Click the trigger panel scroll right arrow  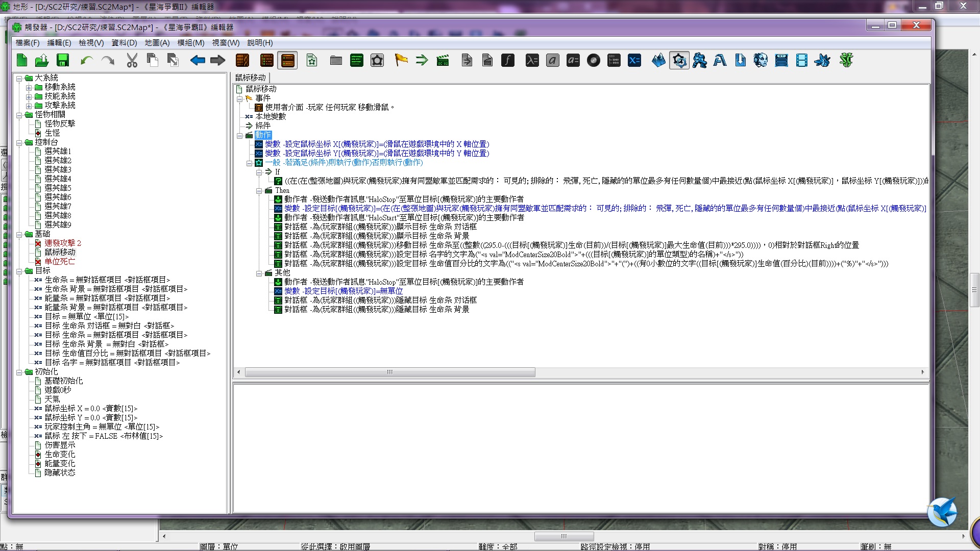pyautogui.click(x=922, y=372)
